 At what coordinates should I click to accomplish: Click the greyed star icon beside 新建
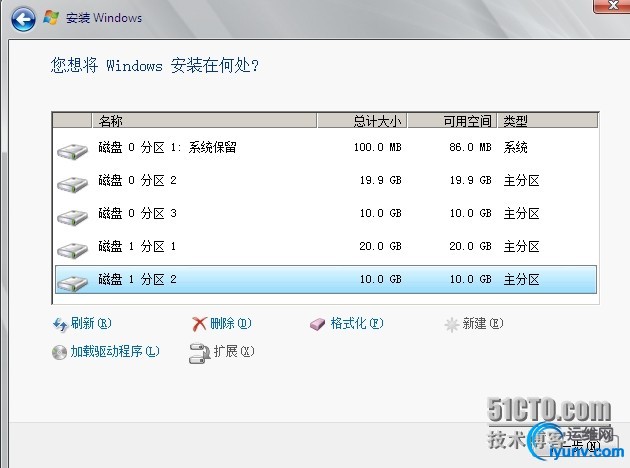[452, 325]
